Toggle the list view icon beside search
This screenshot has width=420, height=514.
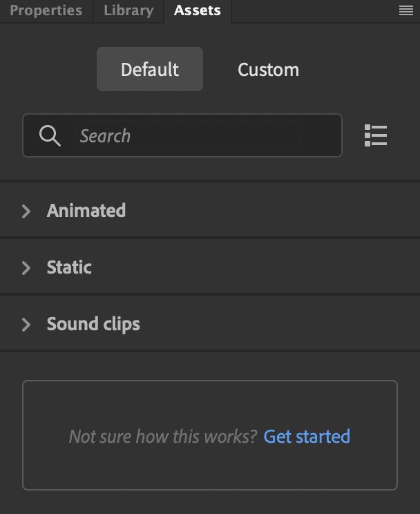376,135
